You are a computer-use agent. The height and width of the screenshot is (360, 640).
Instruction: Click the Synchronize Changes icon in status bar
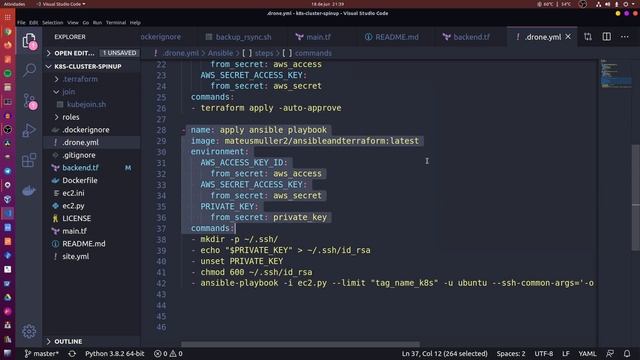tap(72, 353)
